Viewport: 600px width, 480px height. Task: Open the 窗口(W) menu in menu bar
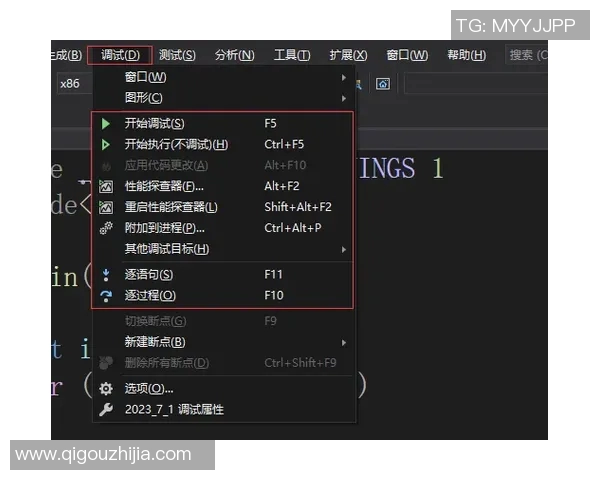(407, 55)
